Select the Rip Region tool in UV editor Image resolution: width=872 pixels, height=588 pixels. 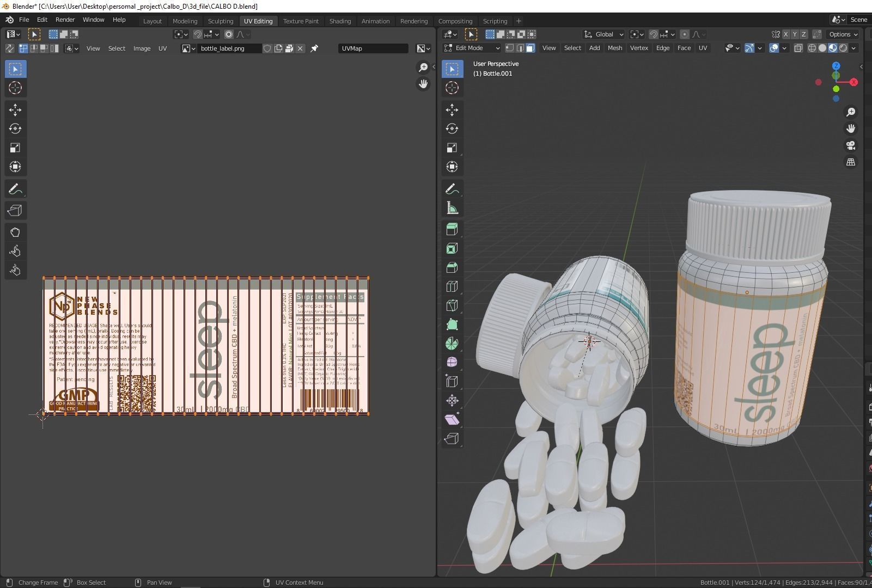point(15,210)
